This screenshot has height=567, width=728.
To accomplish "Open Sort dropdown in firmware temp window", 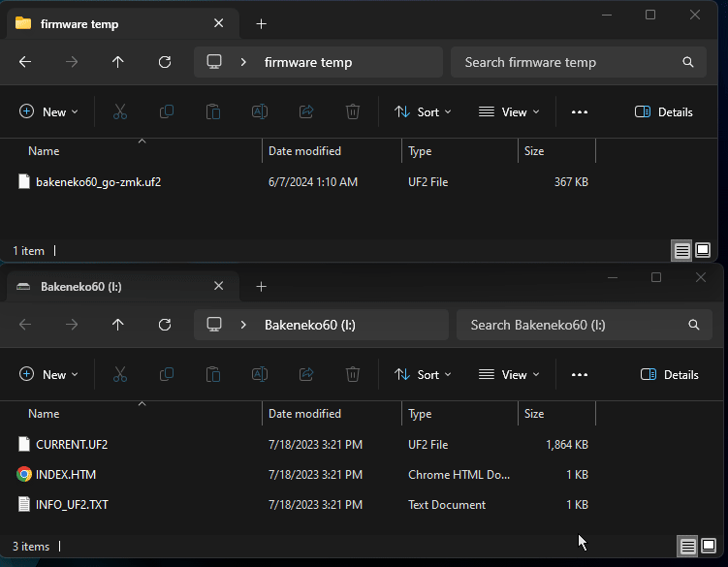I will point(423,111).
